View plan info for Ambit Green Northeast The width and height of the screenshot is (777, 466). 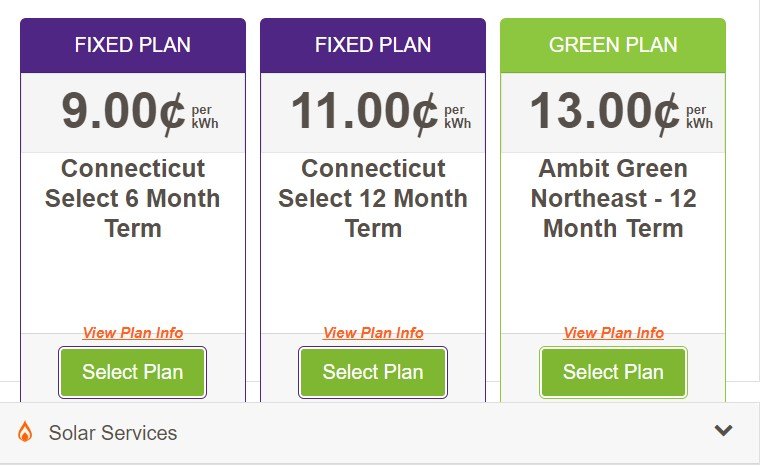tap(613, 333)
